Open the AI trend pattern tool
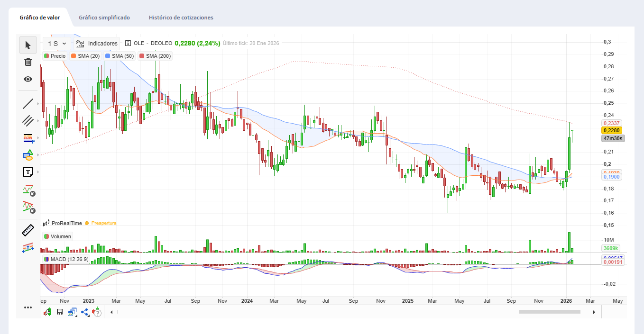Image resolution: width=644 pixels, height=334 pixels. tap(28, 207)
